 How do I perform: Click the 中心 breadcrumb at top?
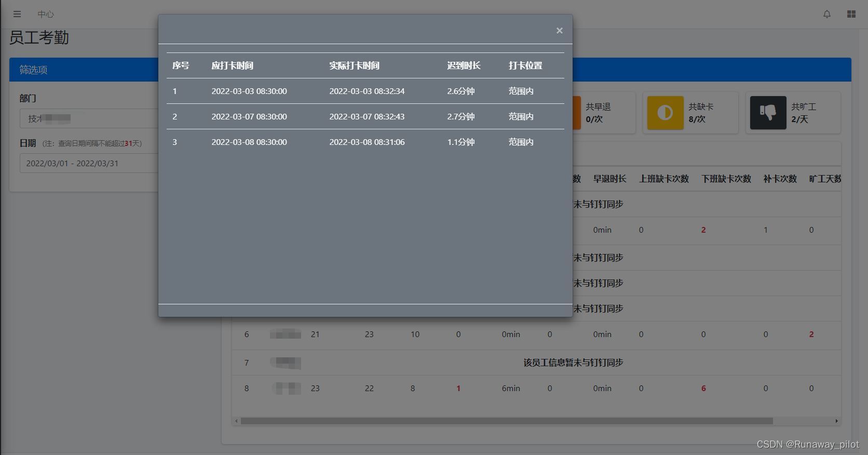point(46,14)
